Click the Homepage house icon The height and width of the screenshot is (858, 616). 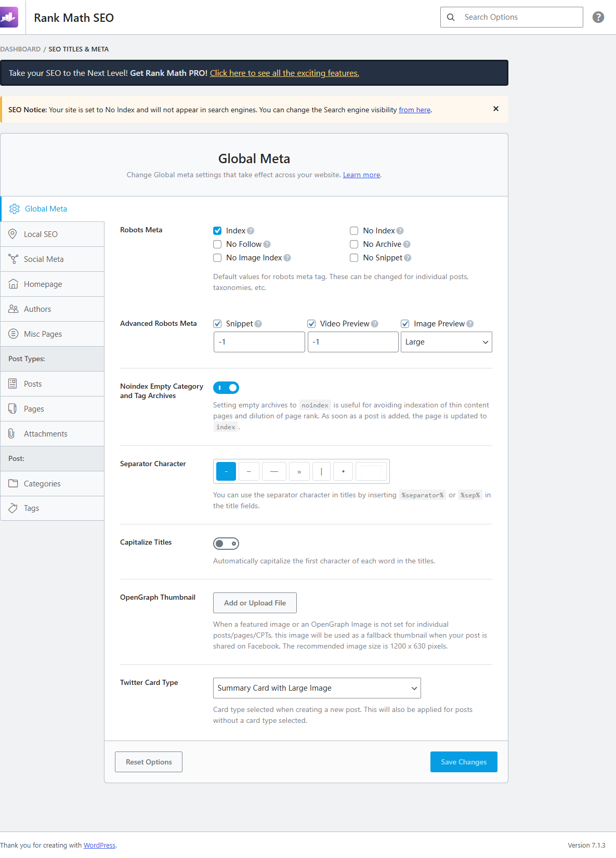[13, 284]
